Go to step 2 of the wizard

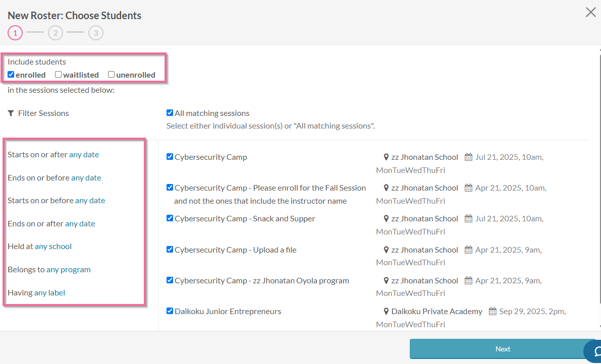point(55,33)
